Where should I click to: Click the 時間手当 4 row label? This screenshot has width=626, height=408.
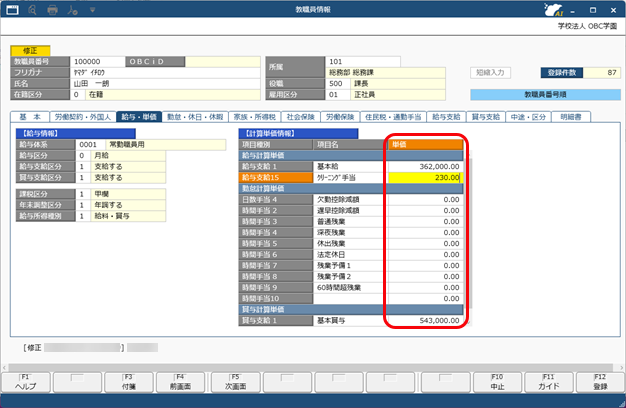(x=275, y=232)
